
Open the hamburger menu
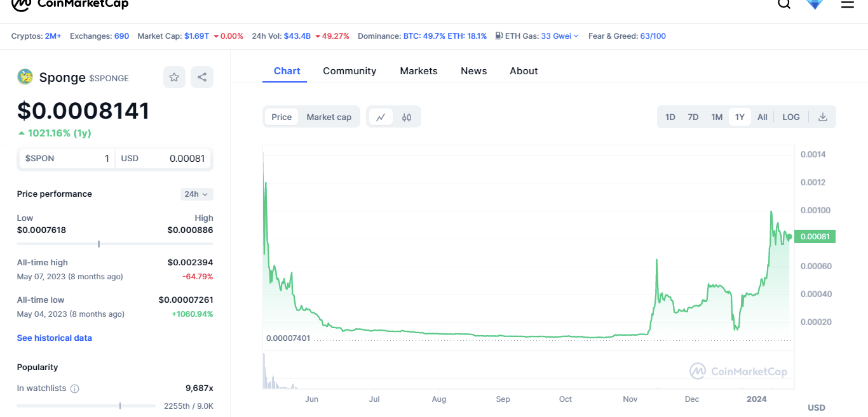coord(848,4)
